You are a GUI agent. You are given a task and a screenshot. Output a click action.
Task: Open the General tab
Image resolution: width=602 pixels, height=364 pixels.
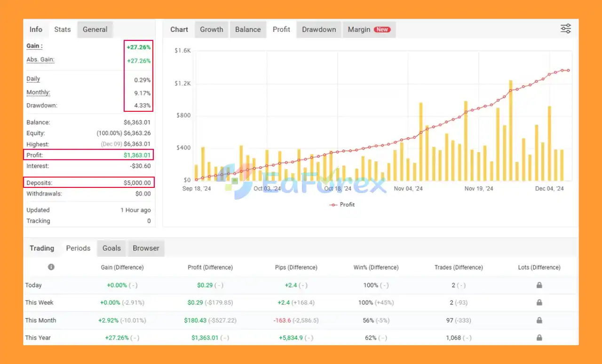pyautogui.click(x=95, y=29)
